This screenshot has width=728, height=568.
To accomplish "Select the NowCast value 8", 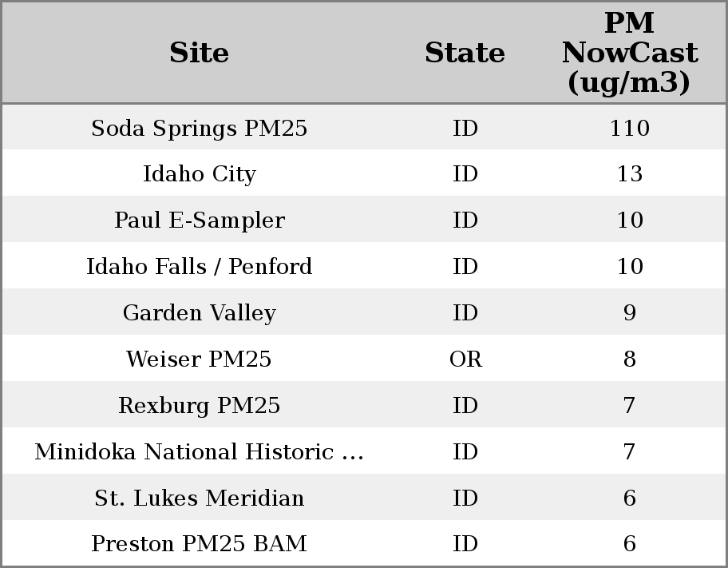I will tap(629, 359).
